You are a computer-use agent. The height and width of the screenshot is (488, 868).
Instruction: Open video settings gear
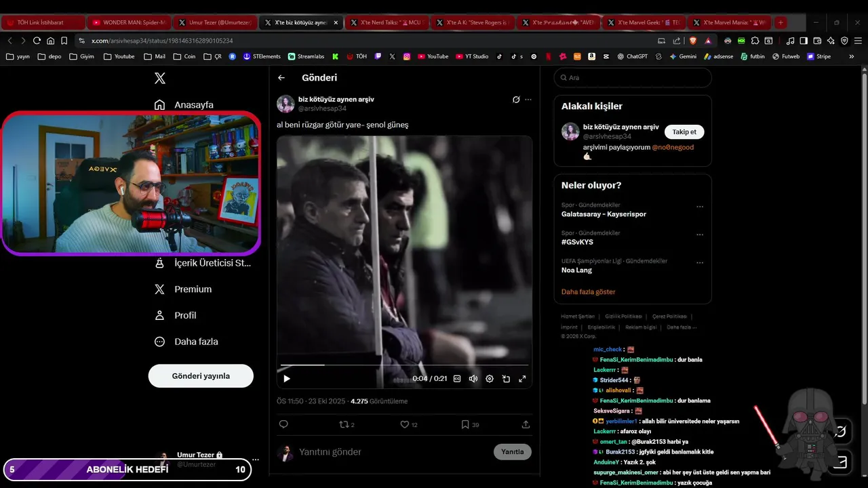(x=490, y=379)
